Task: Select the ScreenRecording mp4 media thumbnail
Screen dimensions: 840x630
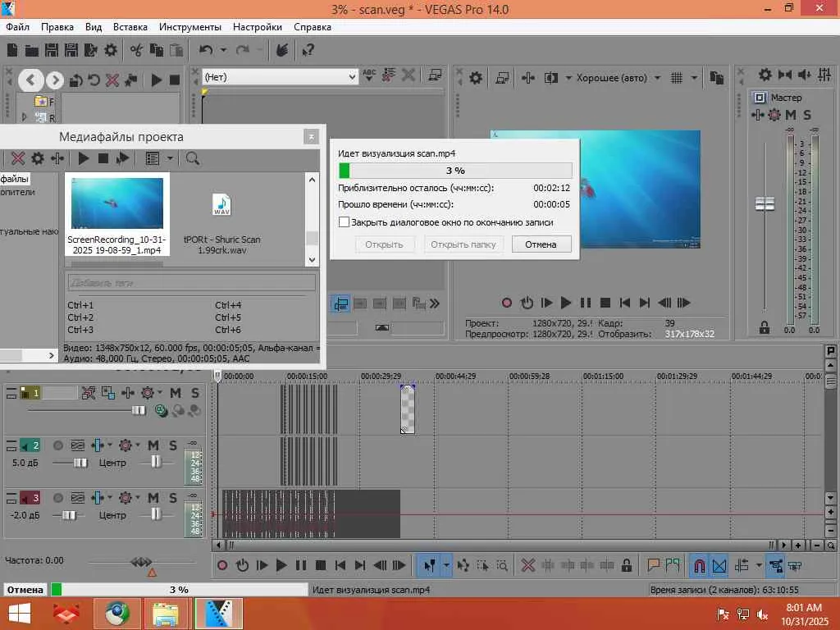Action: (116, 214)
